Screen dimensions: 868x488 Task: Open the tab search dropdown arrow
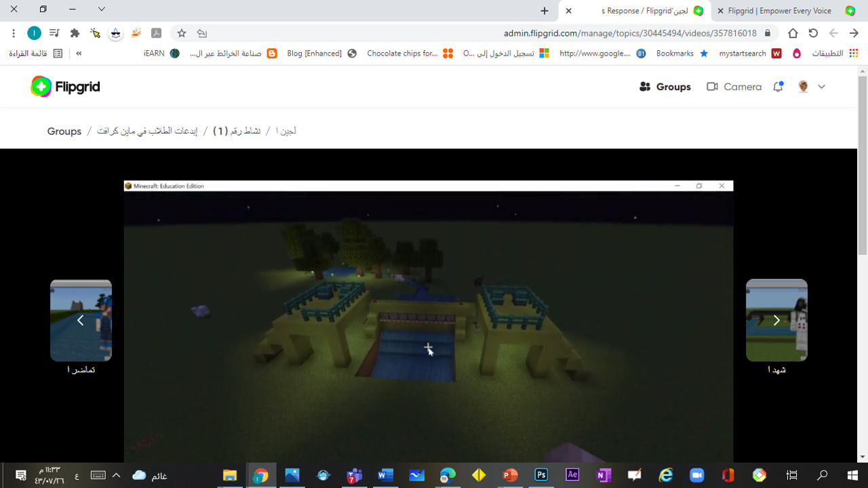pos(102,9)
